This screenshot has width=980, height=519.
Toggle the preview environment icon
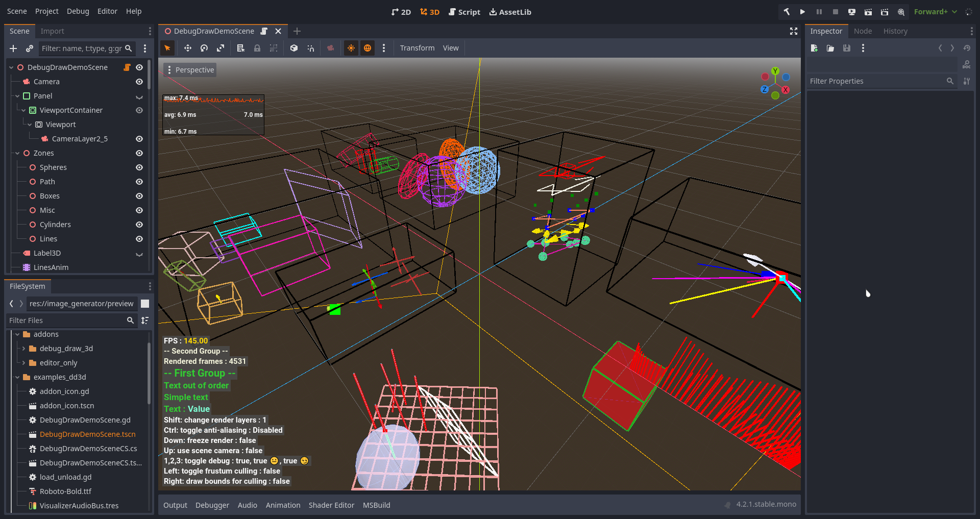(367, 48)
